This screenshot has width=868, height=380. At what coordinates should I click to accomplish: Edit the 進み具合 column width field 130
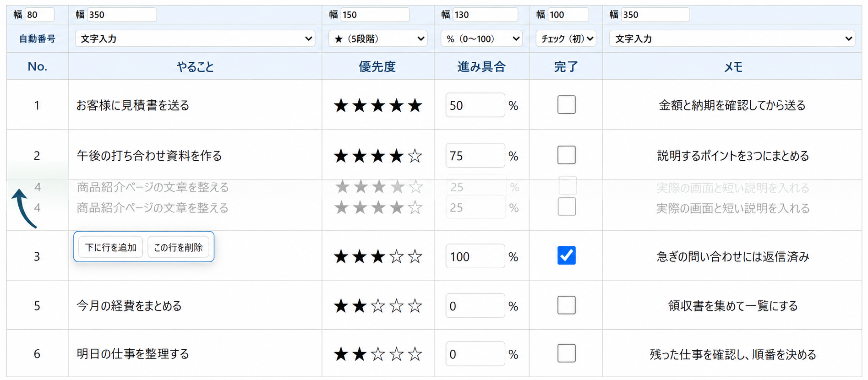(x=485, y=15)
